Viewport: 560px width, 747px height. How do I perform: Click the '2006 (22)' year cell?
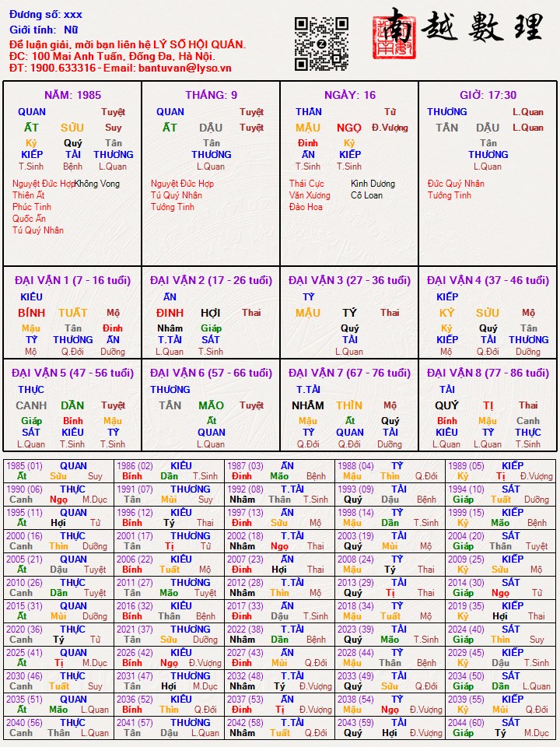point(169,565)
